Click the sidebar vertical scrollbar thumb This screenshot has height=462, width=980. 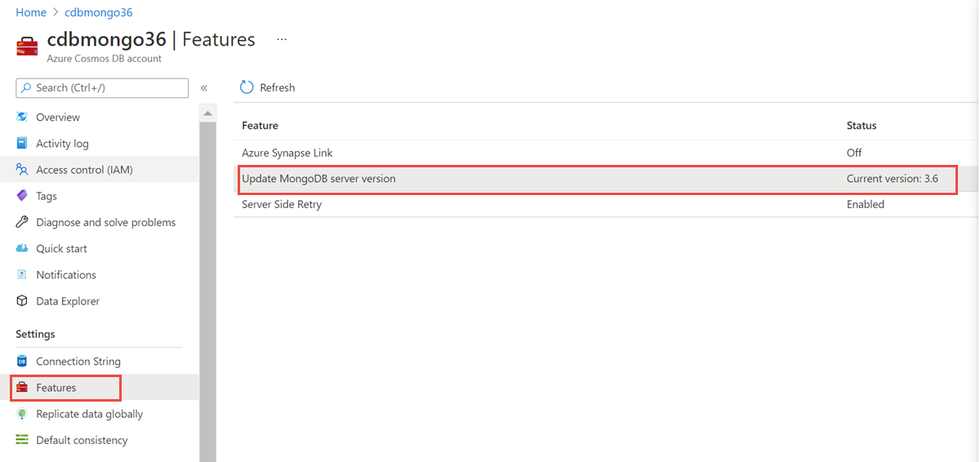207,291
